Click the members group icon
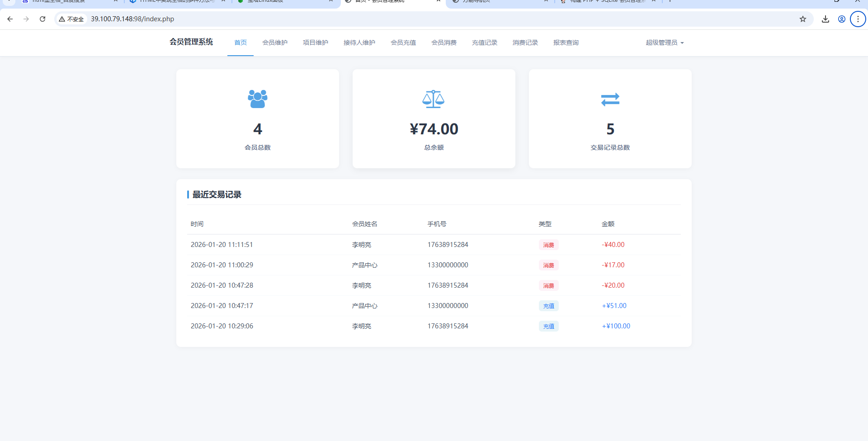868x441 pixels. coord(257,99)
